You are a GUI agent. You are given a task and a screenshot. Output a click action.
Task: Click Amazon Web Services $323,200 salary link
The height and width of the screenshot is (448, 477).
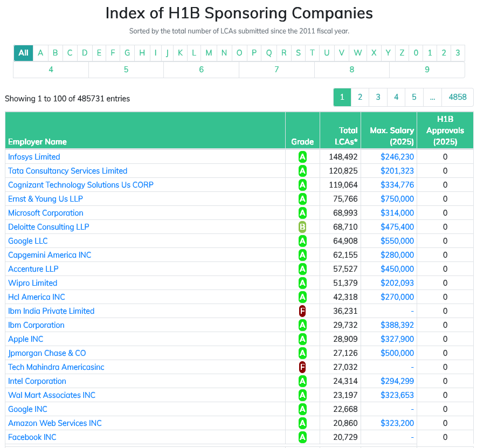[397, 423]
